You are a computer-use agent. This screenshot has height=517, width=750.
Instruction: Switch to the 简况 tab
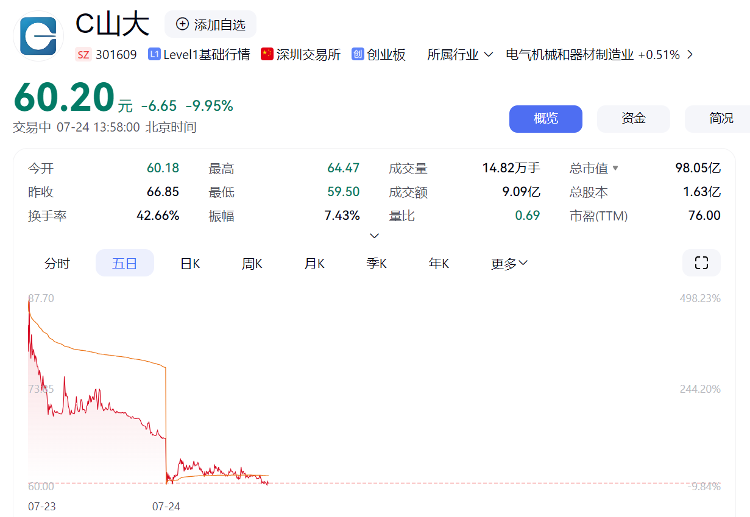[720, 118]
